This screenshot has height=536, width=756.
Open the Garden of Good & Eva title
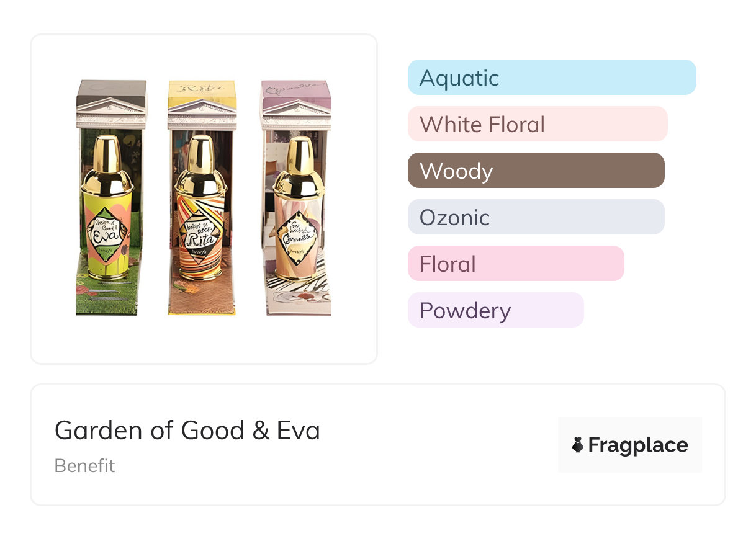tap(187, 430)
